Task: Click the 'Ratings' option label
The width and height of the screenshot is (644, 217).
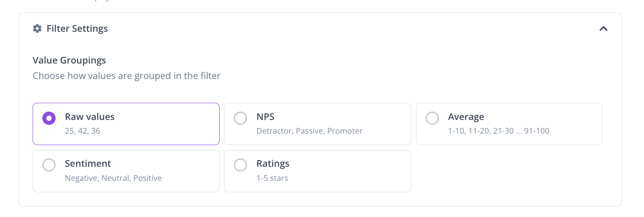Action: [x=273, y=164]
